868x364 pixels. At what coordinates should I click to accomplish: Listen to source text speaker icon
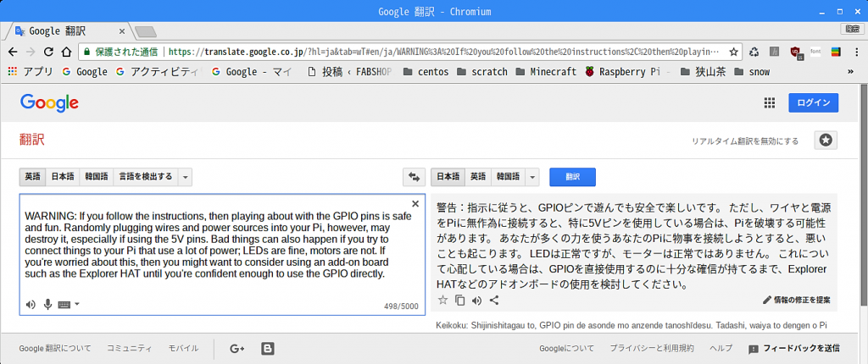(x=31, y=304)
